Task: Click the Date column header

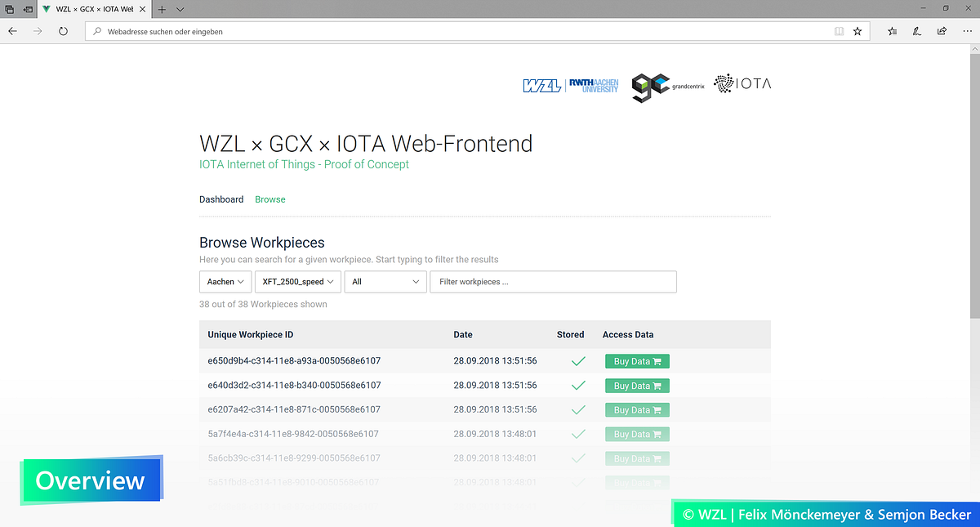Action: [x=463, y=334]
